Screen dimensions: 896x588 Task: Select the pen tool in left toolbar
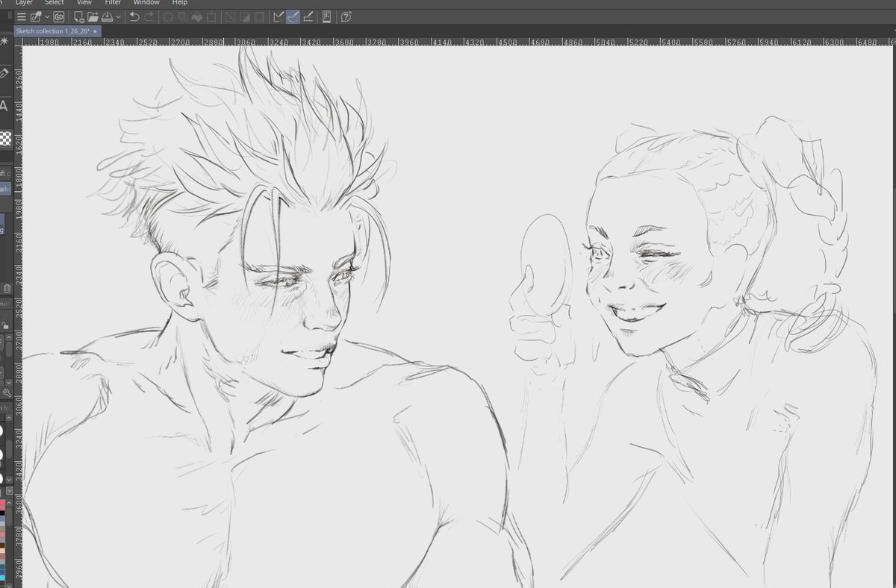[4, 73]
